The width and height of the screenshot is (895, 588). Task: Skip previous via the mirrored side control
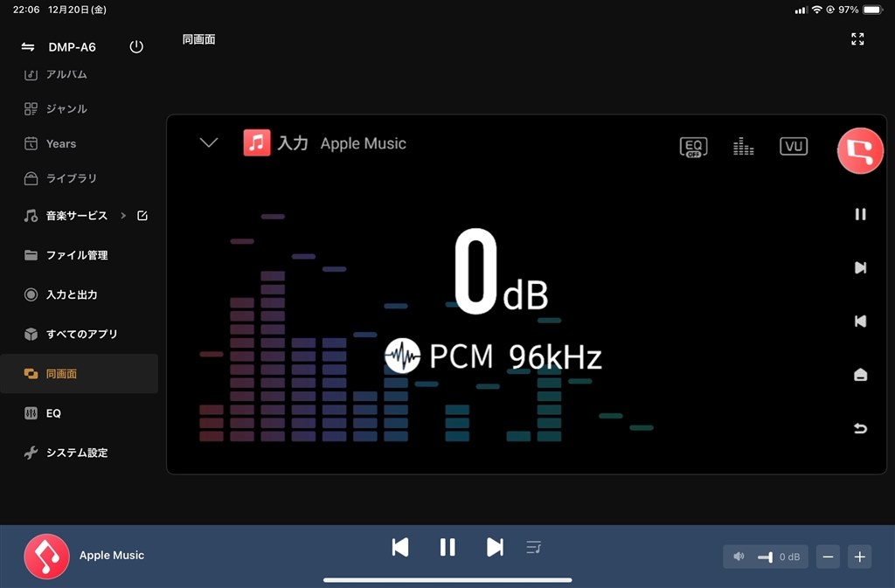860,322
